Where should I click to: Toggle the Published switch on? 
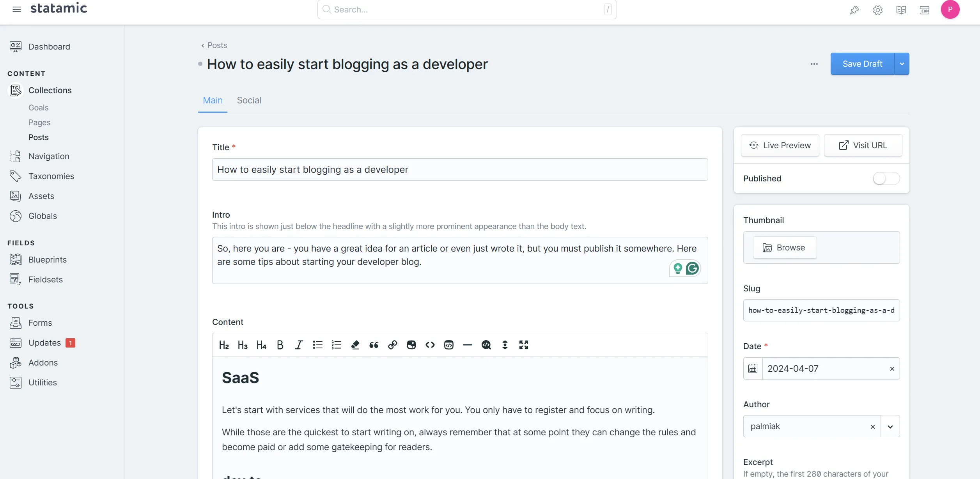coord(886,179)
